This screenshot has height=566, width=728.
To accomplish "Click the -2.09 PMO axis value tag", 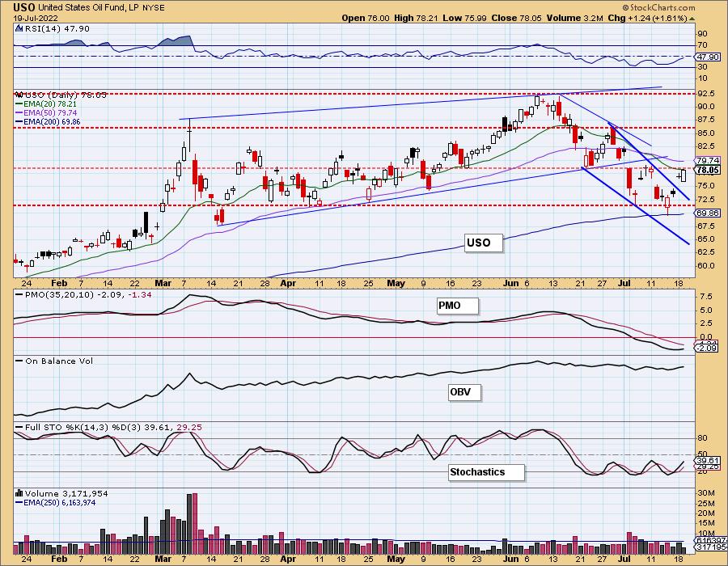I will 707,348.
